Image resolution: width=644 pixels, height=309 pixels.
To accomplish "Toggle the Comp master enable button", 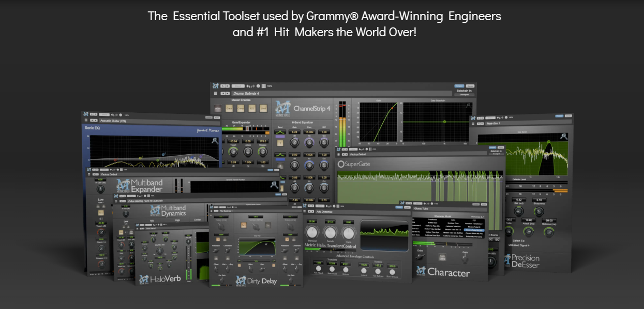I will click(x=241, y=109).
